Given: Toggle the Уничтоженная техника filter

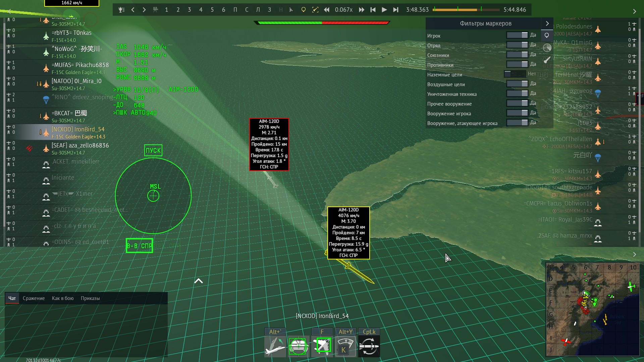Looking at the screenshot, I should click(517, 94).
